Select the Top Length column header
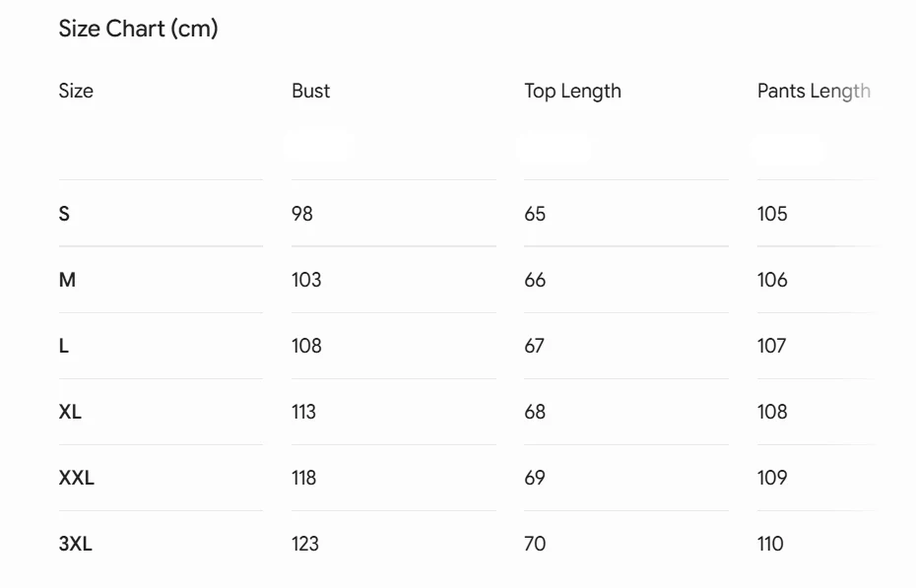The height and width of the screenshot is (588, 916). click(x=572, y=92)
